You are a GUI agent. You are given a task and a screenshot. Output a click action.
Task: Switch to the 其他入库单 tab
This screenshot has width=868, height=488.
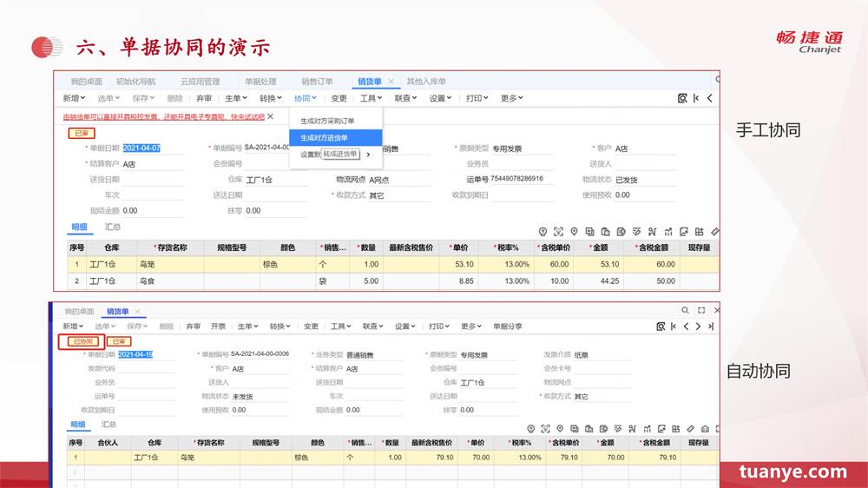tap(426, 82)
